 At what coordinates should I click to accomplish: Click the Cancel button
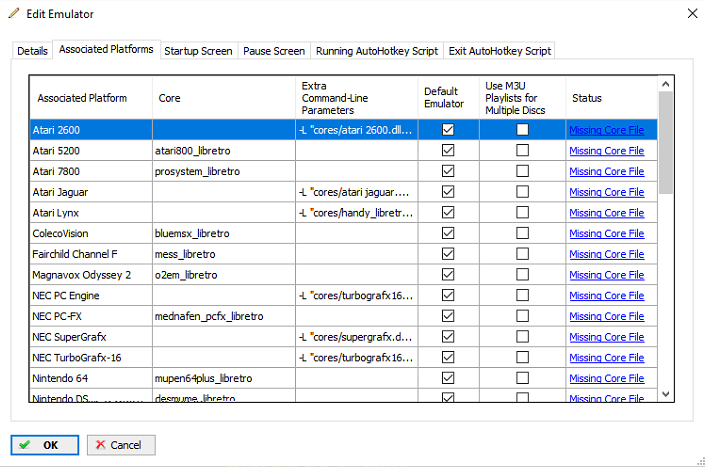pos(121,445)
